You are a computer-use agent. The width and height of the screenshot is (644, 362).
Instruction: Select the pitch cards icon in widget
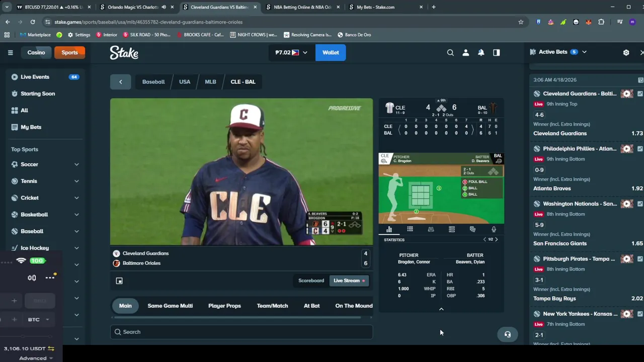pos(472,229)
